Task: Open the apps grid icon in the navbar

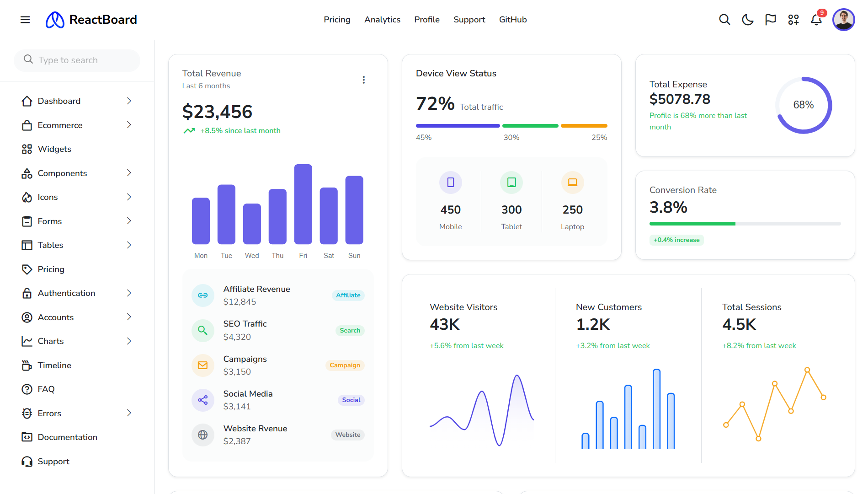Action: point(793,20)
